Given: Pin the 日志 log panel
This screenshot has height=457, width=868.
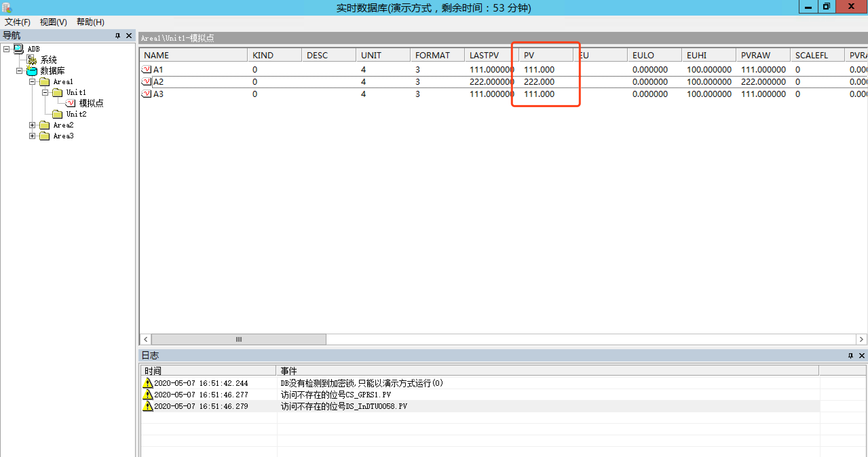Looking at the screenshot, I should [850, 355].
